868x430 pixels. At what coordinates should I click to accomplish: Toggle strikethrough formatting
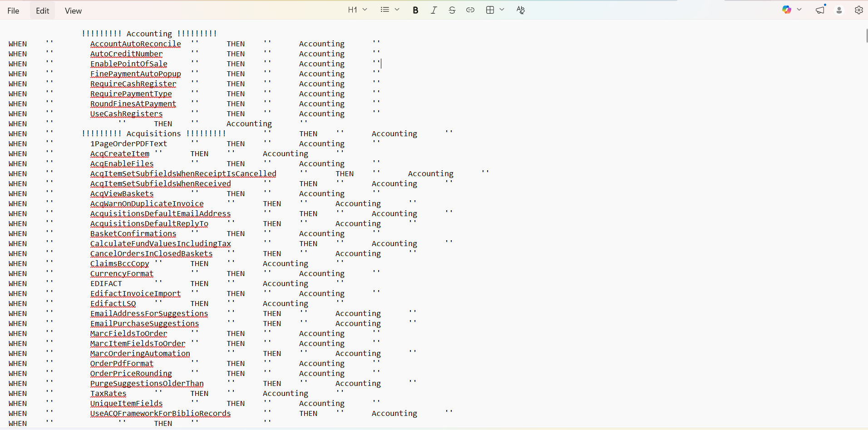452,10
